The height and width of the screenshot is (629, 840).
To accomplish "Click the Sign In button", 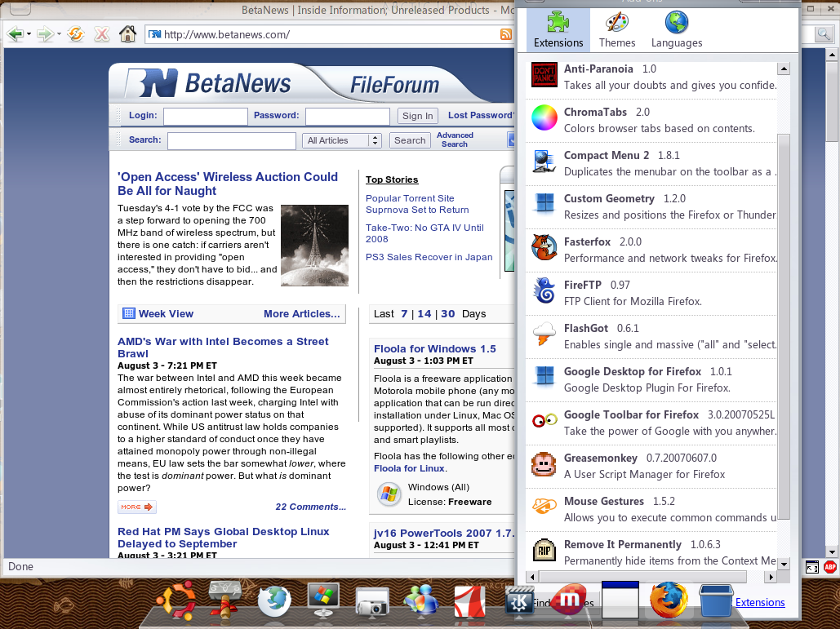I will [417, 116].
